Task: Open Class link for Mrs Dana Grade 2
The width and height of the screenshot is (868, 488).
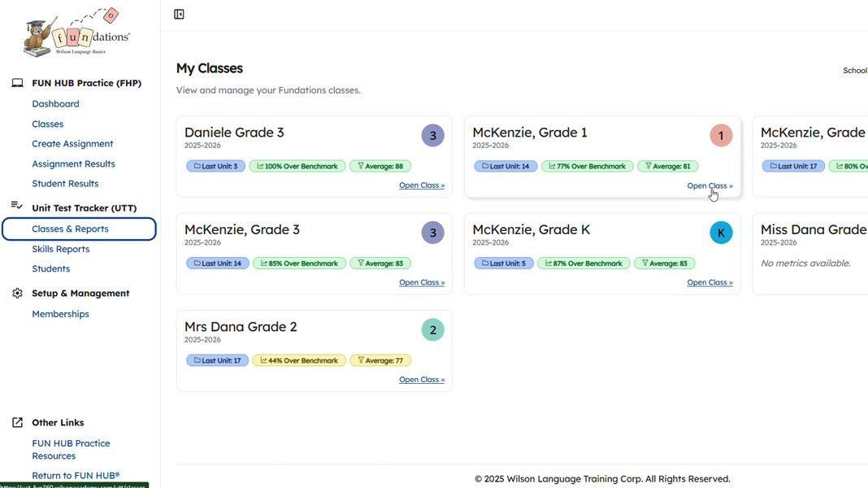Action: click(421, 380)
